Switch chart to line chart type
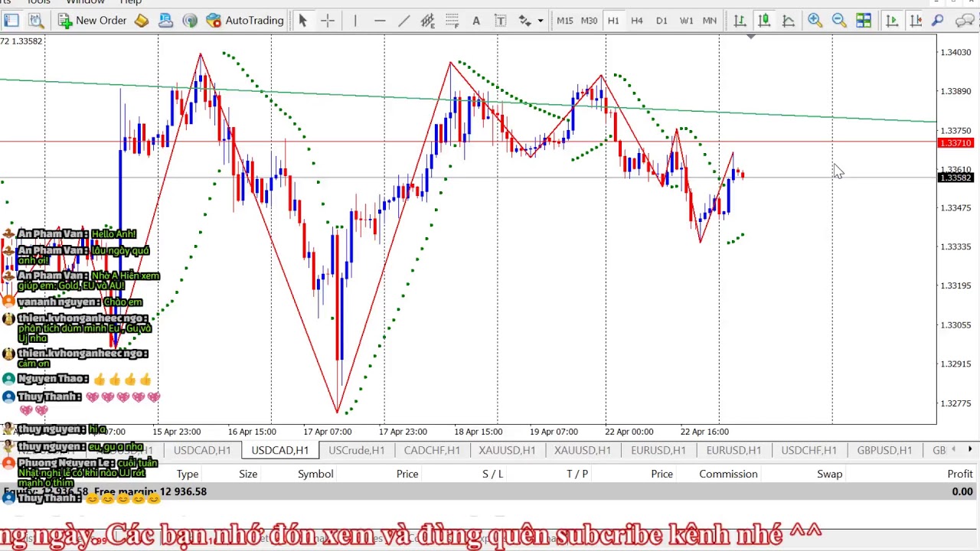This screenshot has height=551, width=980. 788,21
